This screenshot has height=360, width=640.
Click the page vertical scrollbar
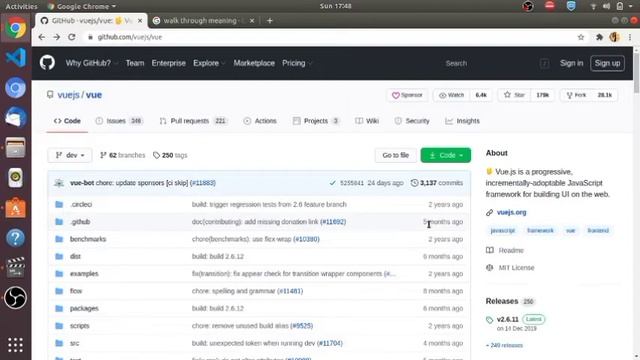(x=636, y=73)
